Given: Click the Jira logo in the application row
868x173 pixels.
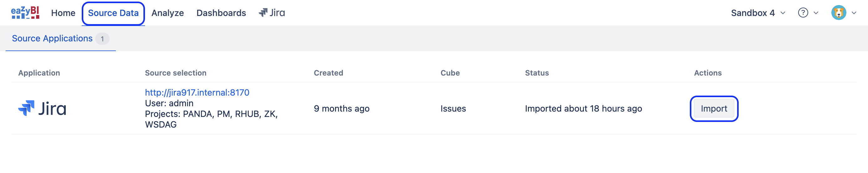Looking at the screenshot, I should (43, 108).
